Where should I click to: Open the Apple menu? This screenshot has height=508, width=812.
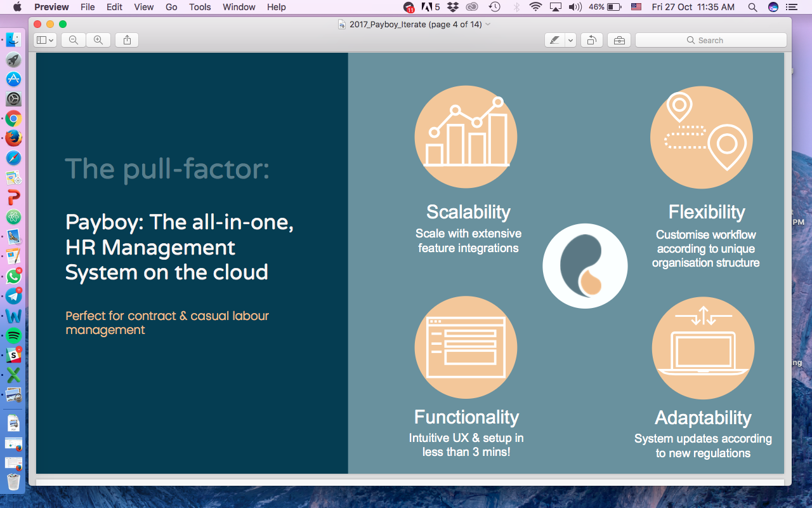point(17,7)
